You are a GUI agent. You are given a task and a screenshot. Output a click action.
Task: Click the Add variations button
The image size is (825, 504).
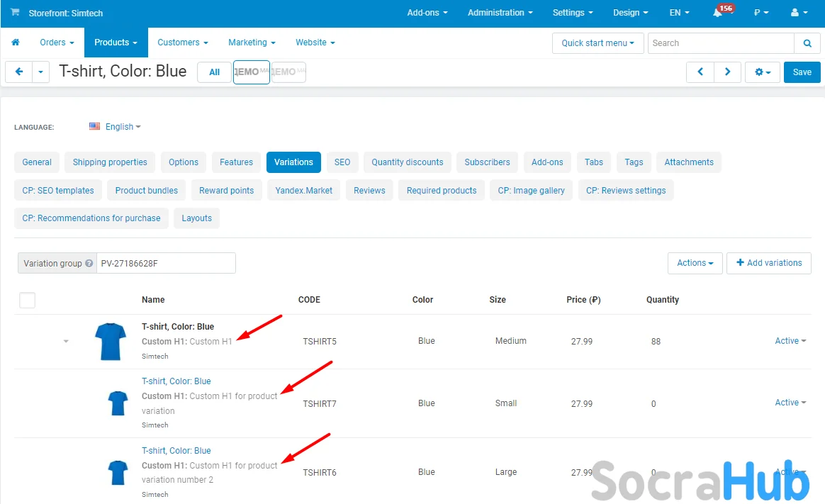768,263
